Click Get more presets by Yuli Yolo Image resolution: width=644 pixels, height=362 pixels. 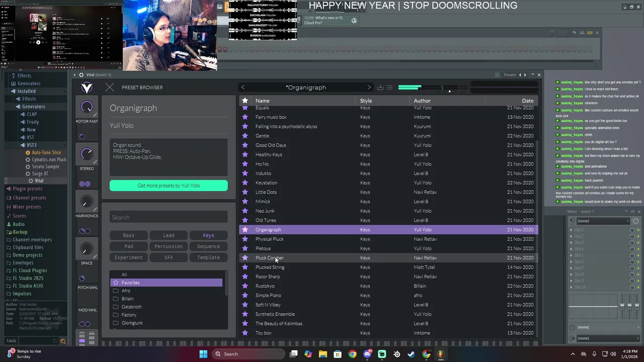point(169,186)
